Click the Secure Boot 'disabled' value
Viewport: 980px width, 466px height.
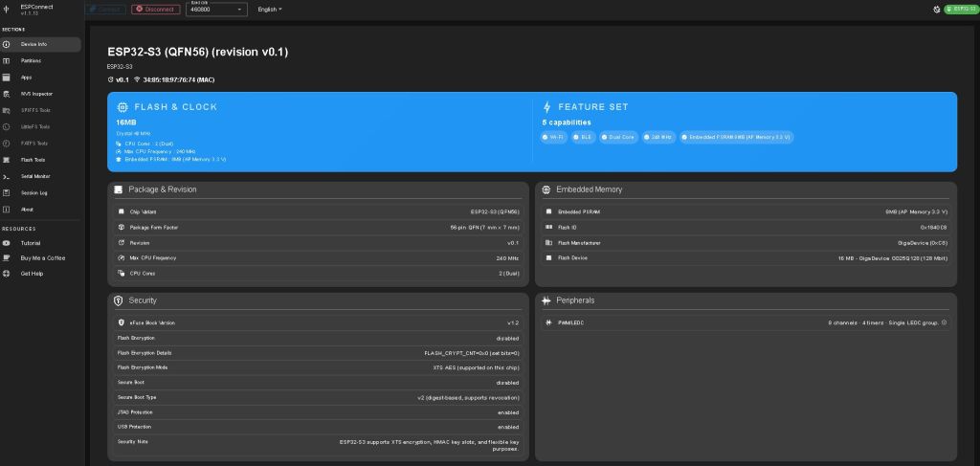507,383
